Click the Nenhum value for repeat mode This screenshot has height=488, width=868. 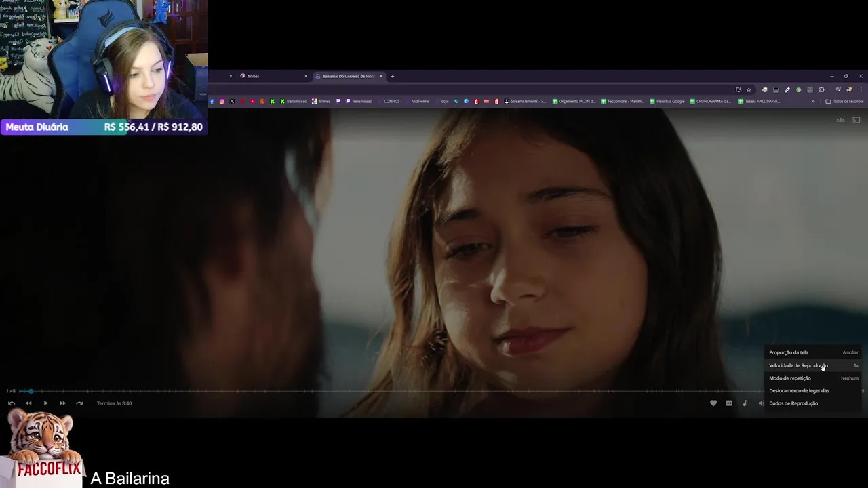[x=850, y=378]
